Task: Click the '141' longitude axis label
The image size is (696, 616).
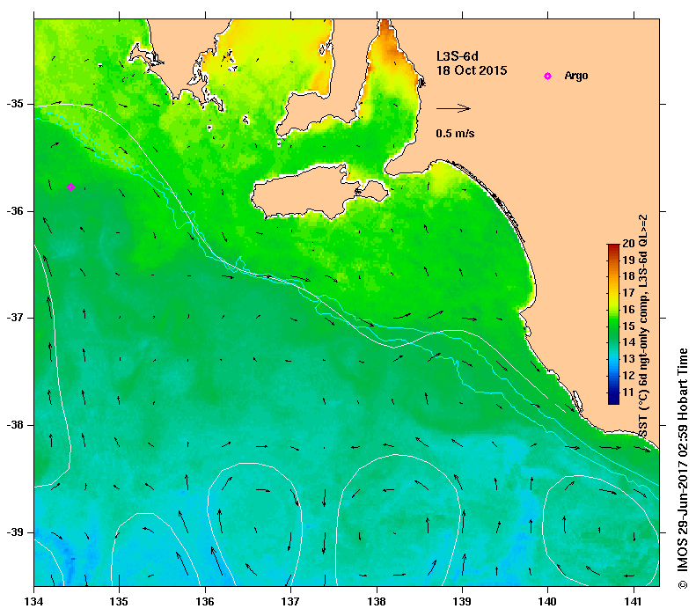Action: 634,602
